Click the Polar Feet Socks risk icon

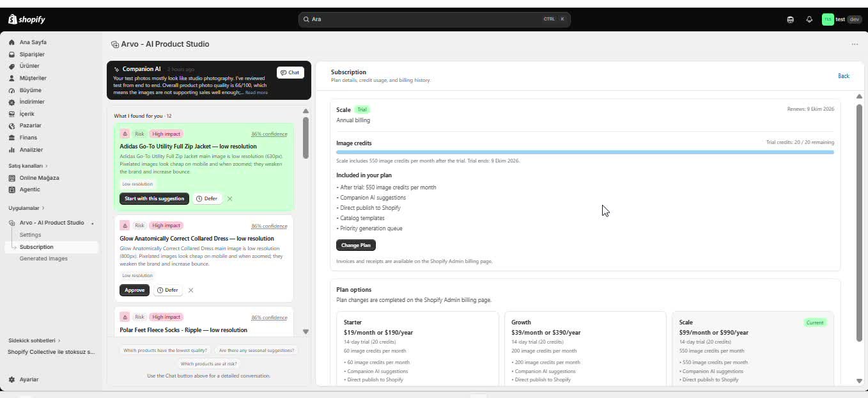click(x=125, y=317)
